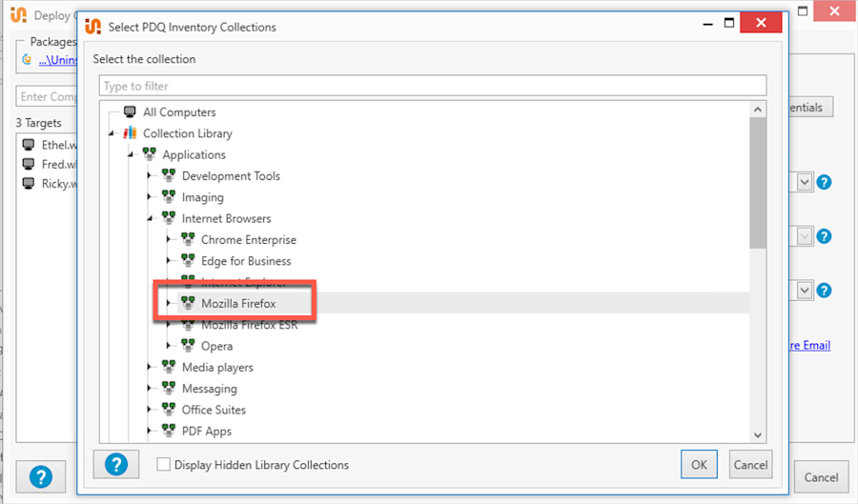Select the Imaging collection label
858x504 pixels.
202,197
